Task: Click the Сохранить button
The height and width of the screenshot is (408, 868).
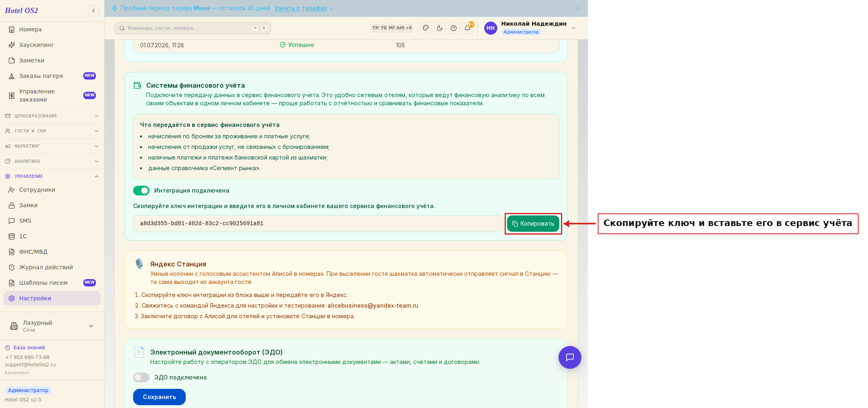Action: (159, 397)
